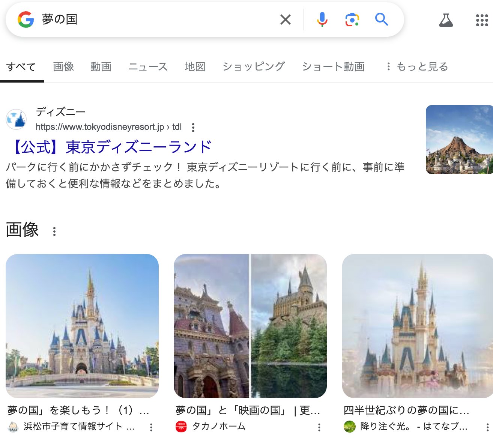Open options menu next to 画像 heading
Viewport: 493px width, 448px height.
(x=54, y=232)
